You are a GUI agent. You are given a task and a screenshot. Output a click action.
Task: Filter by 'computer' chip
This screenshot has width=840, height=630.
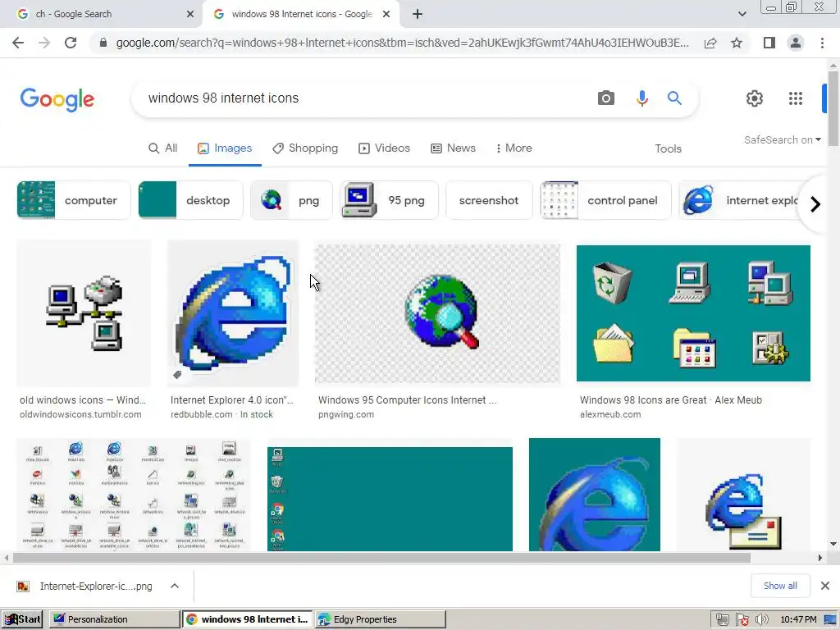point(73,200)
